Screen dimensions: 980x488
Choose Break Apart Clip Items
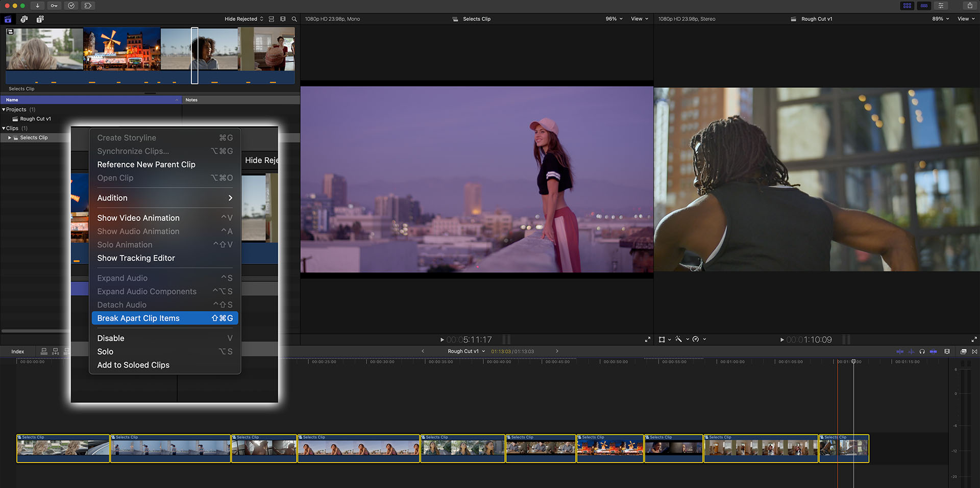(165, 318)
